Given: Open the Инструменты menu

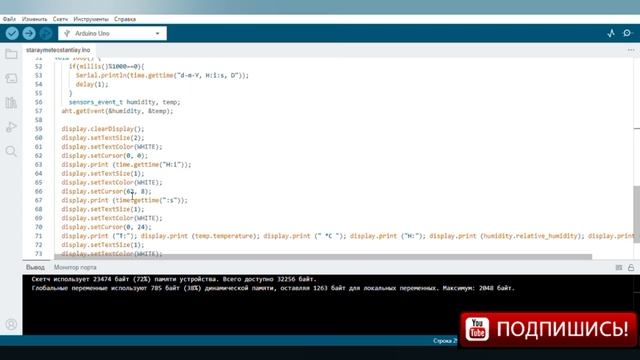Looking at the screenshot, I should coord(91,19).
